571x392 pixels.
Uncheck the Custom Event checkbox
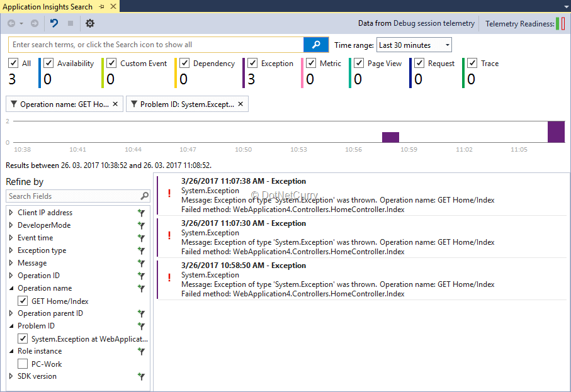[x=111, y=63]
